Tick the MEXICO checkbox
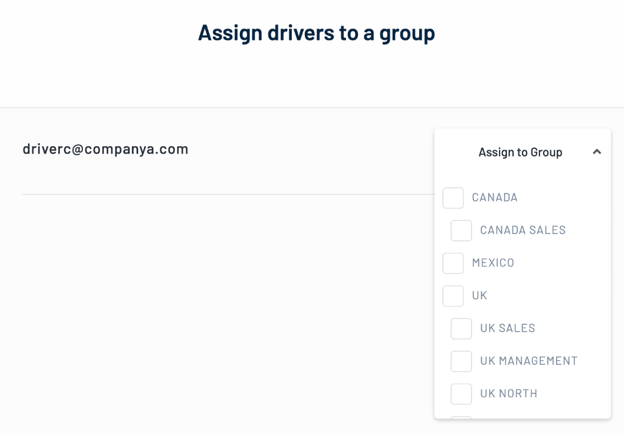Screen dimensions: 624x435 click(x=453, y=263)
